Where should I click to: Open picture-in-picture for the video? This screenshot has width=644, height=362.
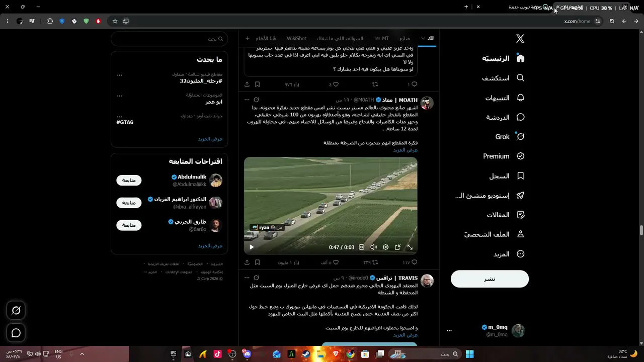(x=397, y=247)
